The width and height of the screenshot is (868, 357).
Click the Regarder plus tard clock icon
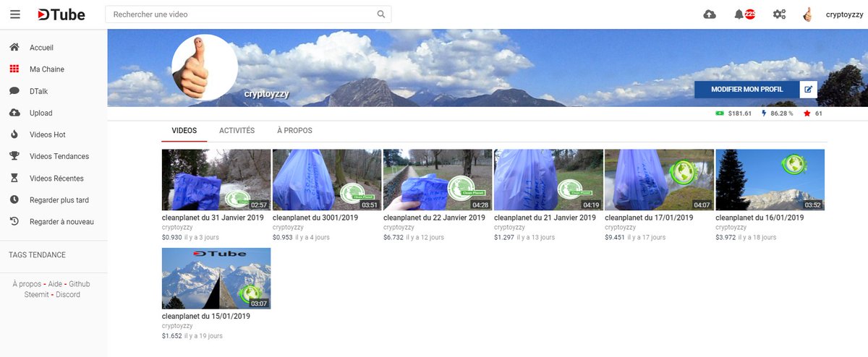pos(14,199)
